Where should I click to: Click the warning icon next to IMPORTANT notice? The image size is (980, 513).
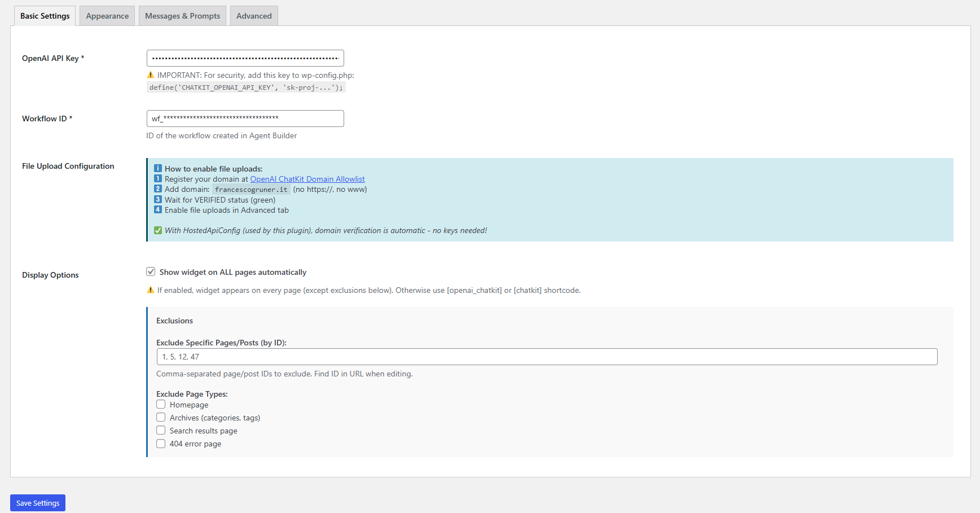pos(151,75)
